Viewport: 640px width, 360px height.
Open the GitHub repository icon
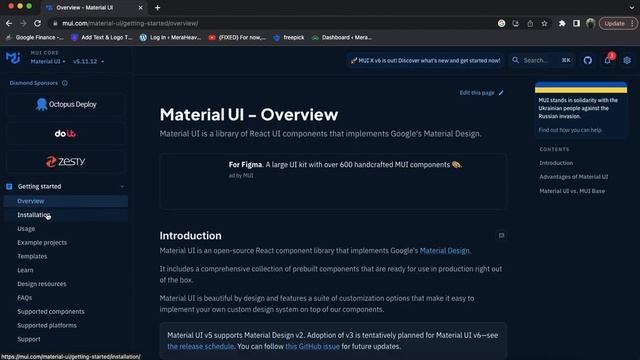point(588,60)
